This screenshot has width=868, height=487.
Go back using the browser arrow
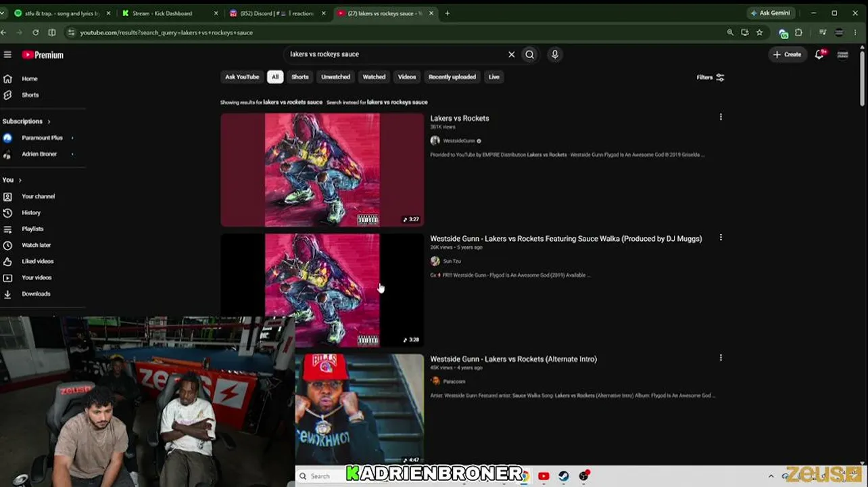coord(4,32)
